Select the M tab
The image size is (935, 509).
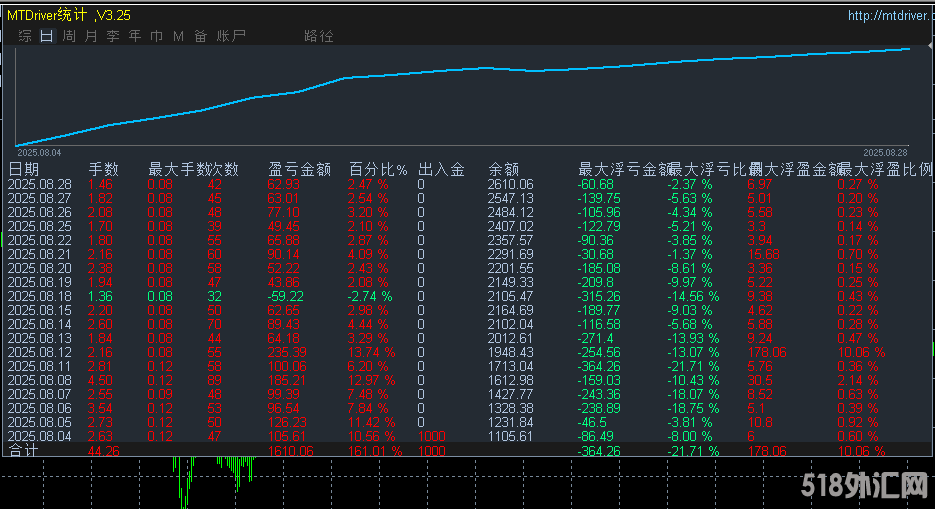coord(179,36)
